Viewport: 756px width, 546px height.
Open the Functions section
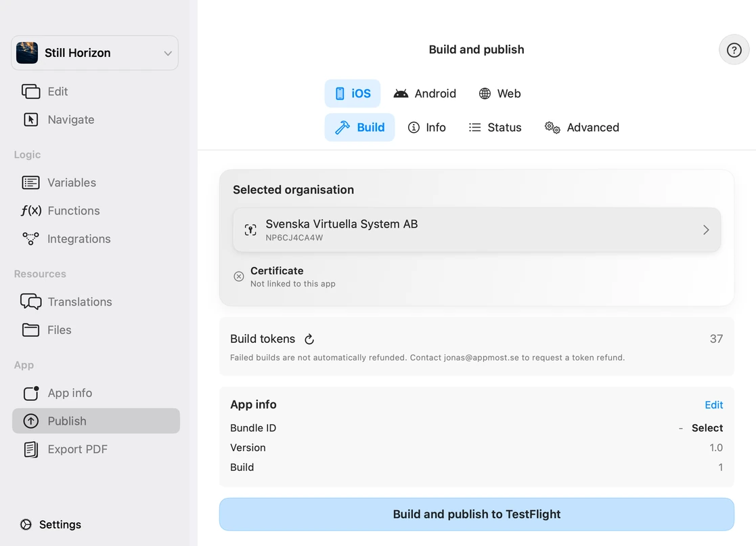click(x=96, y=211)
